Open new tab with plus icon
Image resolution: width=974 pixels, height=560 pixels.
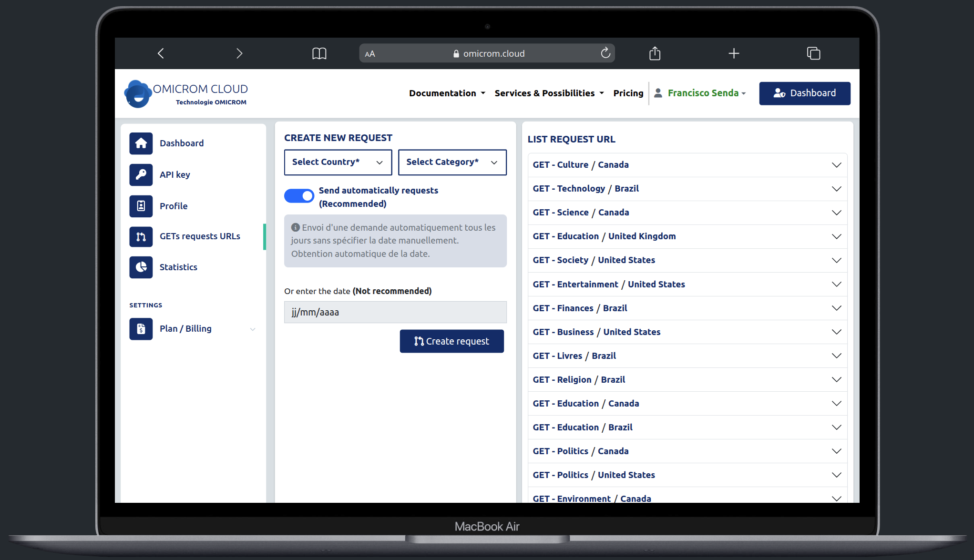click(x=734, y=53)
